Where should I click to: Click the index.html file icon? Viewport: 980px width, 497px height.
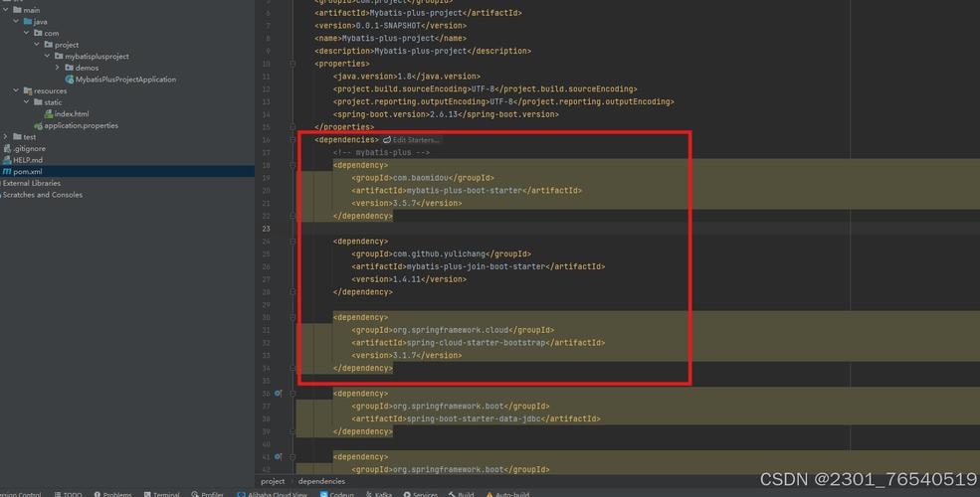[x=48, y=113]
